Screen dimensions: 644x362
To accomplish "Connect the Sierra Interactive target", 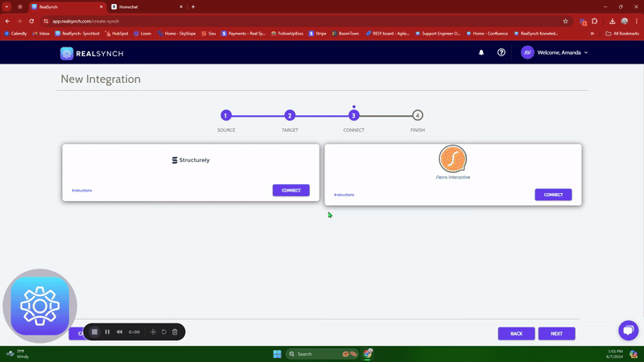I will pos(553,195).
